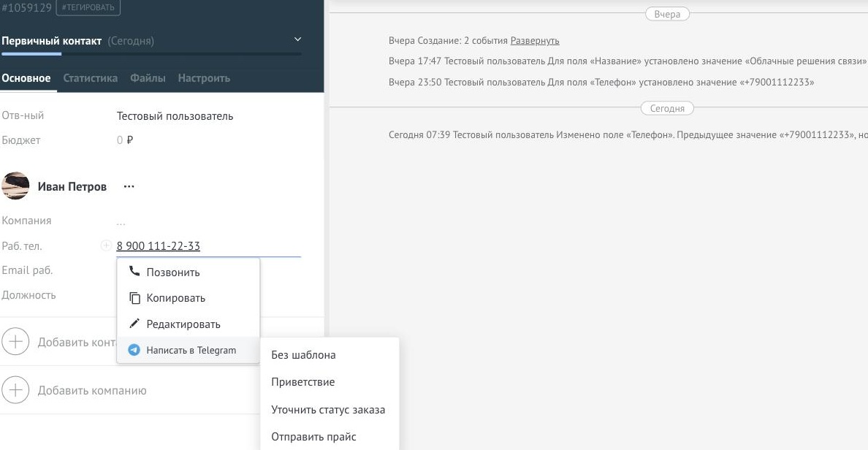
Task: Click the #ТЕГИРОВАТЬ tag button
Action: (88, 8)
